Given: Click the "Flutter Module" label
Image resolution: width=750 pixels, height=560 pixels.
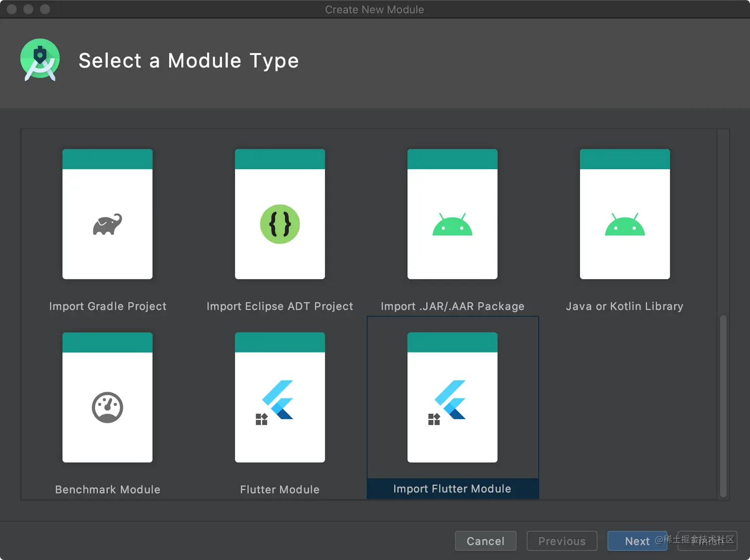Looking at the screenshot, I should (x=280, y=490).
